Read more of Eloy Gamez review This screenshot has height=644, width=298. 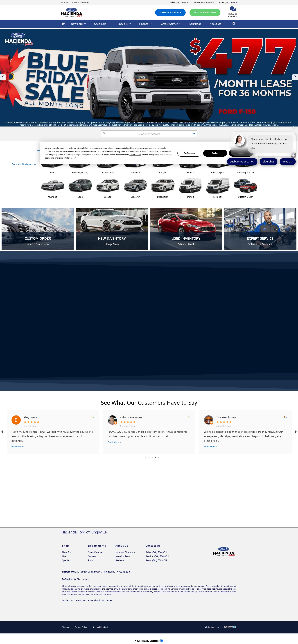click(18, 446)
